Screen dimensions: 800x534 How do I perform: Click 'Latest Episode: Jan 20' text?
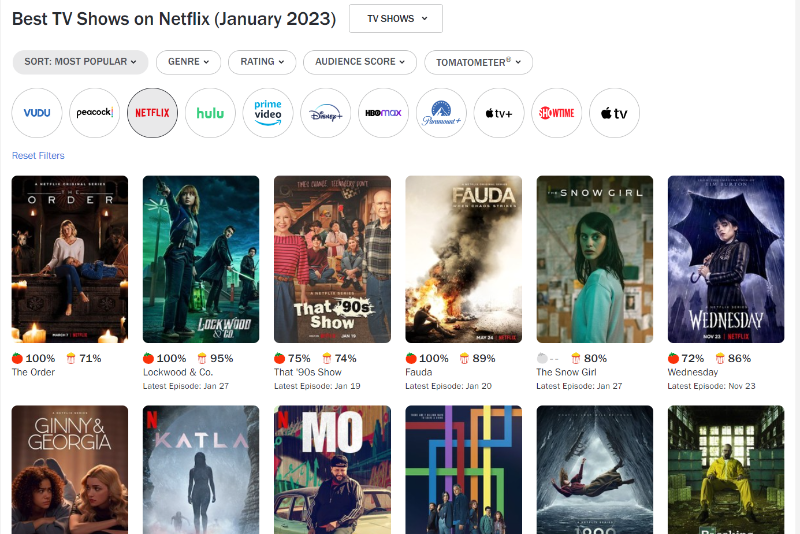pyautogui.click(x=448, y=386)
